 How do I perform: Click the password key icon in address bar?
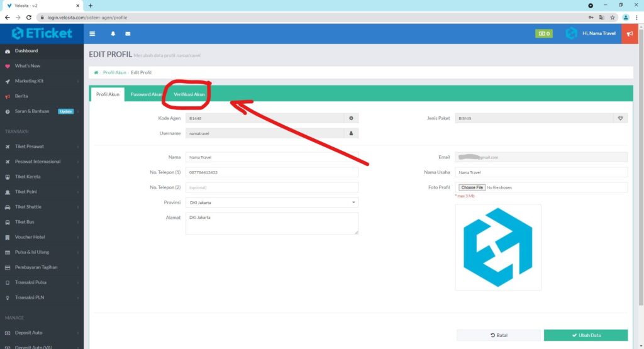591,17
